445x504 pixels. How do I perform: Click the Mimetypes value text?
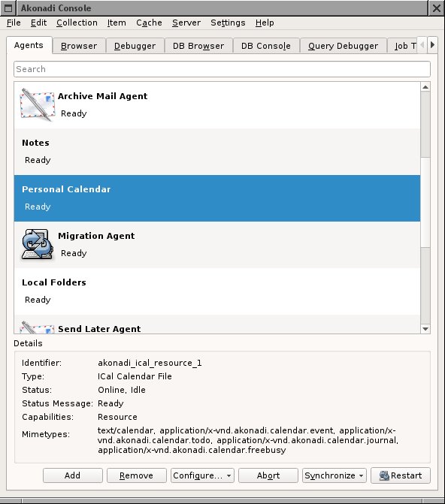pyautogui.click(x=248, y=440)
